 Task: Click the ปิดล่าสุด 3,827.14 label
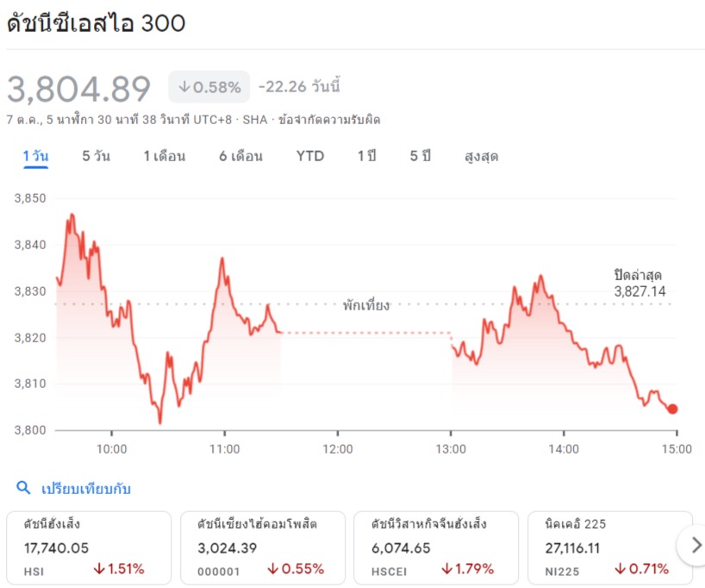tap(639, 283)
